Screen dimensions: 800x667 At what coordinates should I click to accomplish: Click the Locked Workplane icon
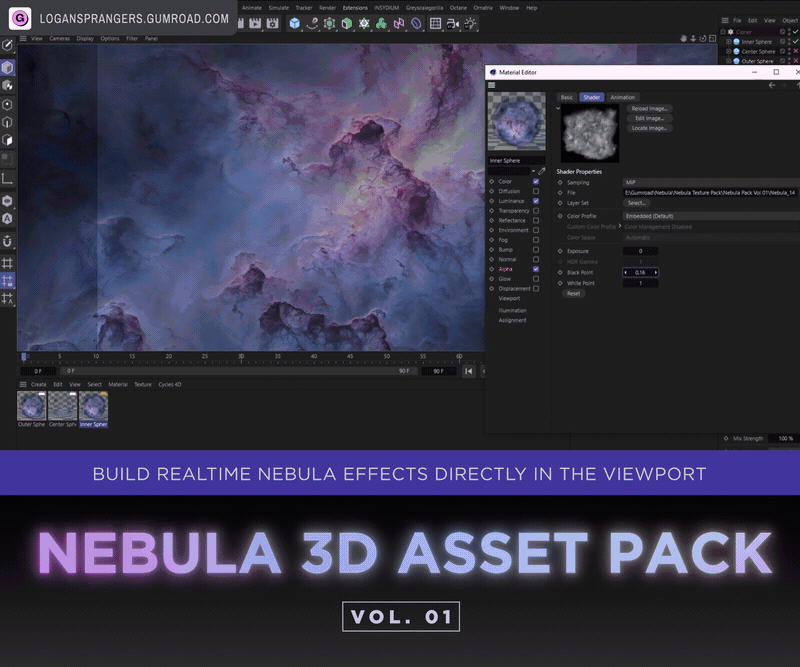(x=7, y=280)
